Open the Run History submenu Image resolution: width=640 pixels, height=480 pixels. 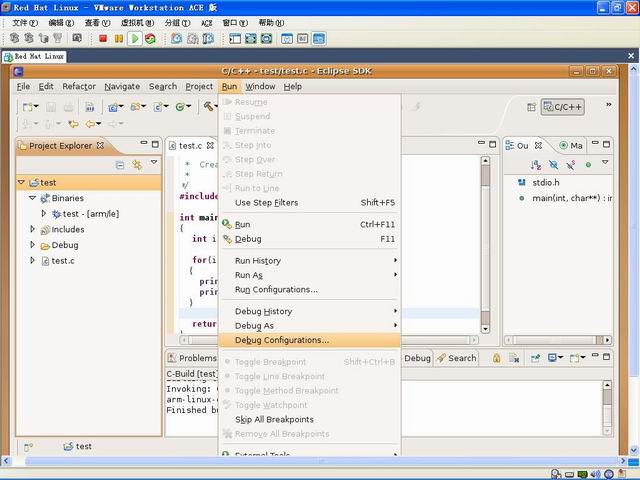[x=310, y=260]
